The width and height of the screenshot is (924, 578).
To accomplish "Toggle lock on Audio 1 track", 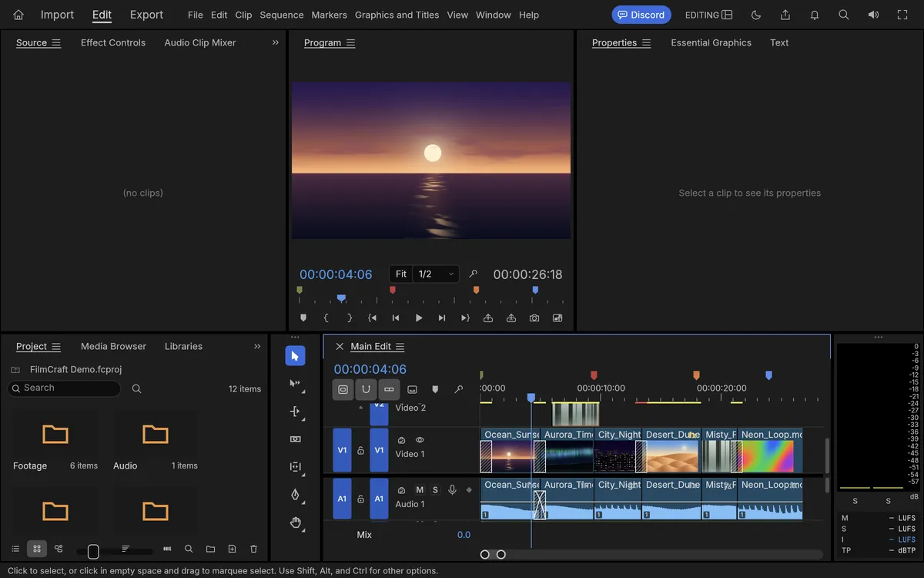I will click(360, 499).
